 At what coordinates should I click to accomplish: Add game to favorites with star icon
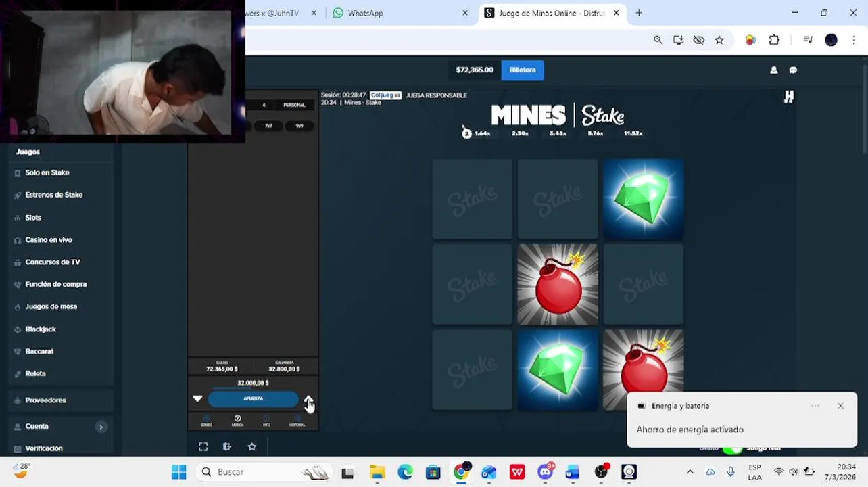[x=251, y=447]
